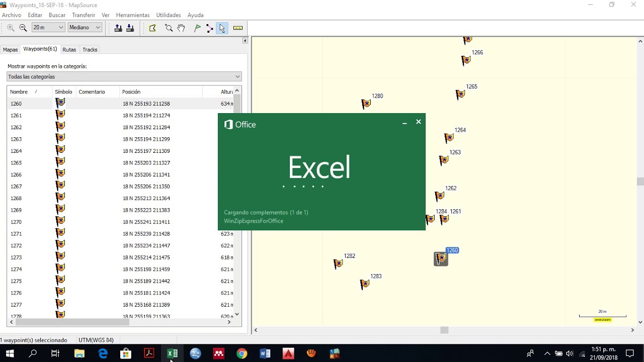This screenshot has height=362, width=644.
Task: Select the zoom tool in toolbar
Action: point(169,28)
